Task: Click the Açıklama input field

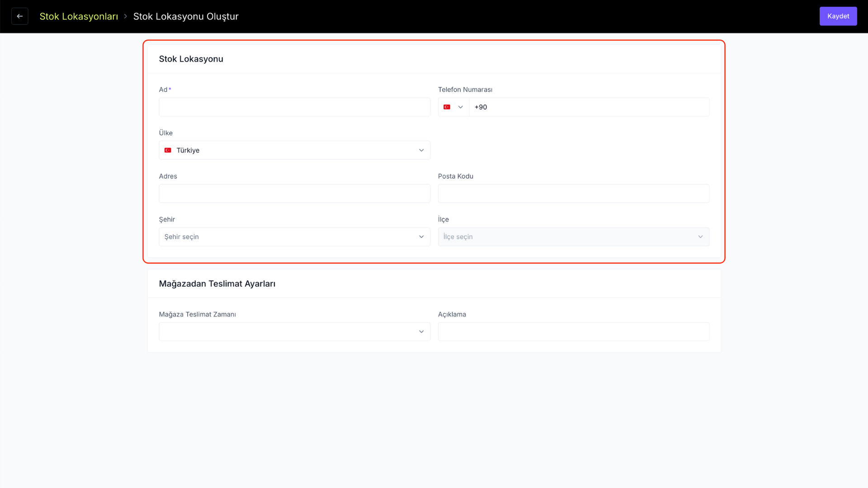Action: (x=574, y=332)
